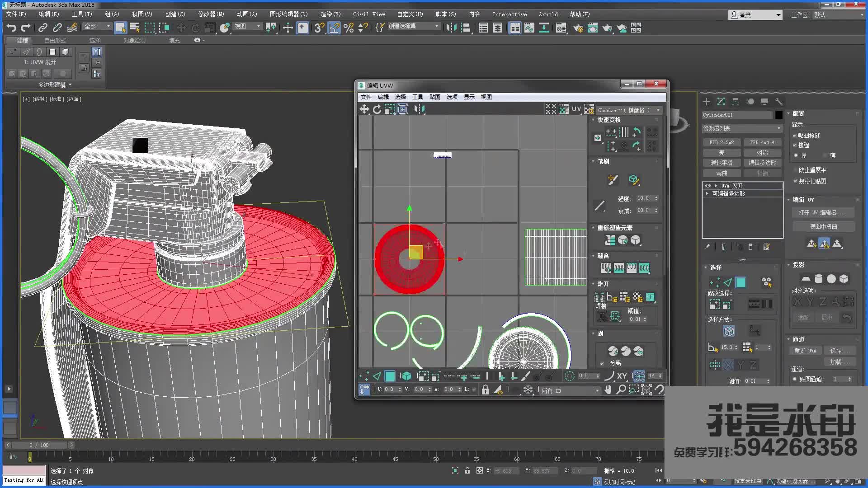This screenshot has height=488, width=868.
Task: Activate the mirror/flip icon in the UVW editor toolbar
Action: coord(419,109)
